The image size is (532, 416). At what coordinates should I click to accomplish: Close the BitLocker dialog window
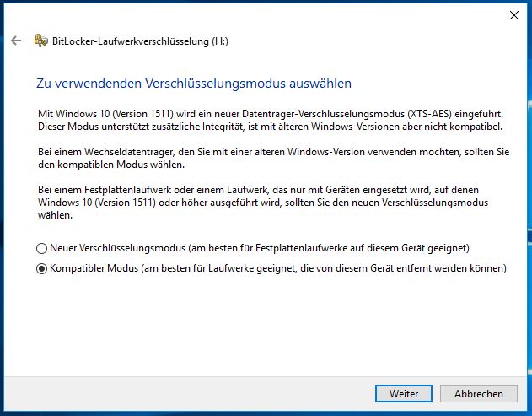coord(514,15)
